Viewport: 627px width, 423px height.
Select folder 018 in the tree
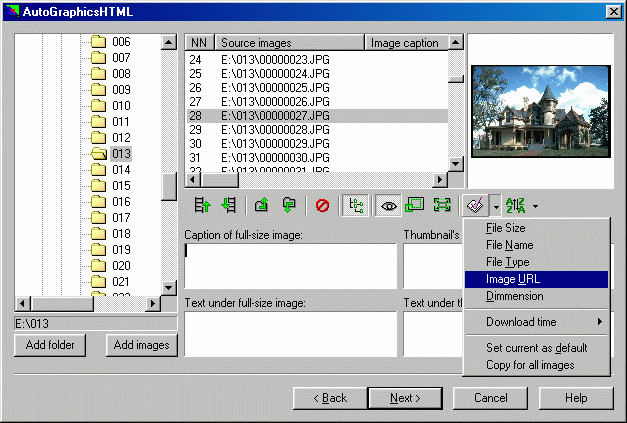(x=121, y=233)
